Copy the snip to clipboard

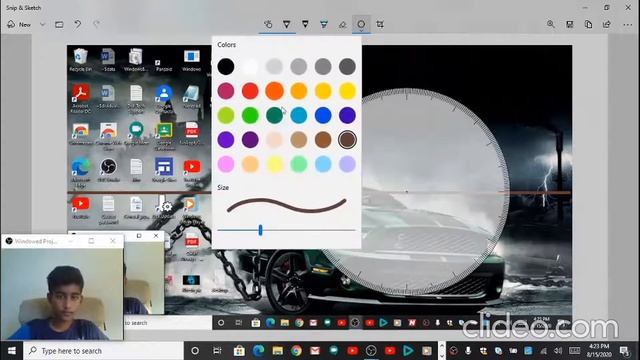pos(588,24)
